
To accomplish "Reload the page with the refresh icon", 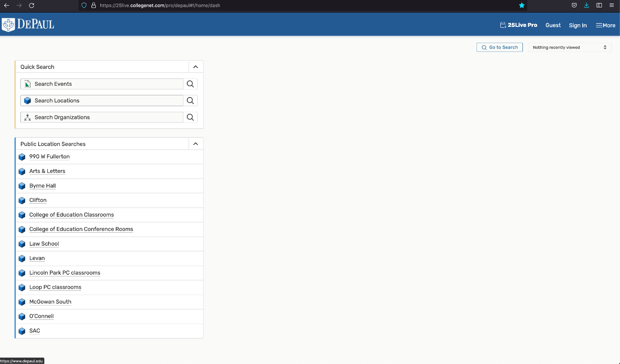I will pos(32,6).
